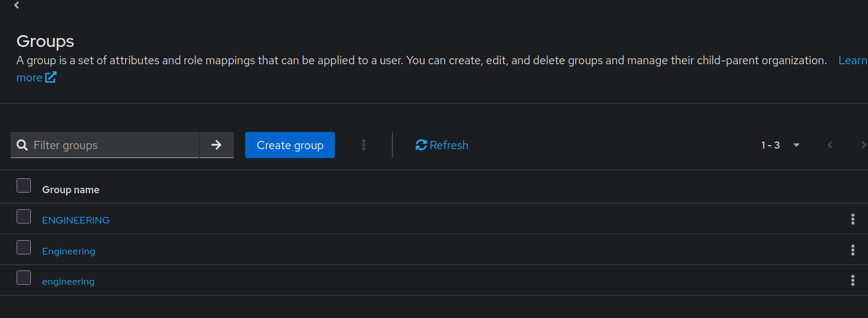Screen dimensions: 868x318
Task: Open the ENGINEERING uppercase group
Action: 76,220
